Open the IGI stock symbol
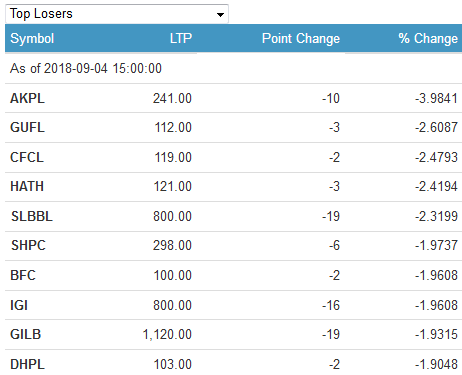The height and width of the screenshot is (375, 462). click(x=19, y=305)
